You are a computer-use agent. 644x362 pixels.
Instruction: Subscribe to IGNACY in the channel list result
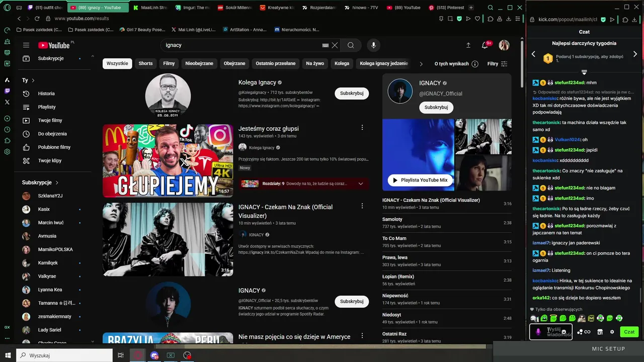[352, 301]
